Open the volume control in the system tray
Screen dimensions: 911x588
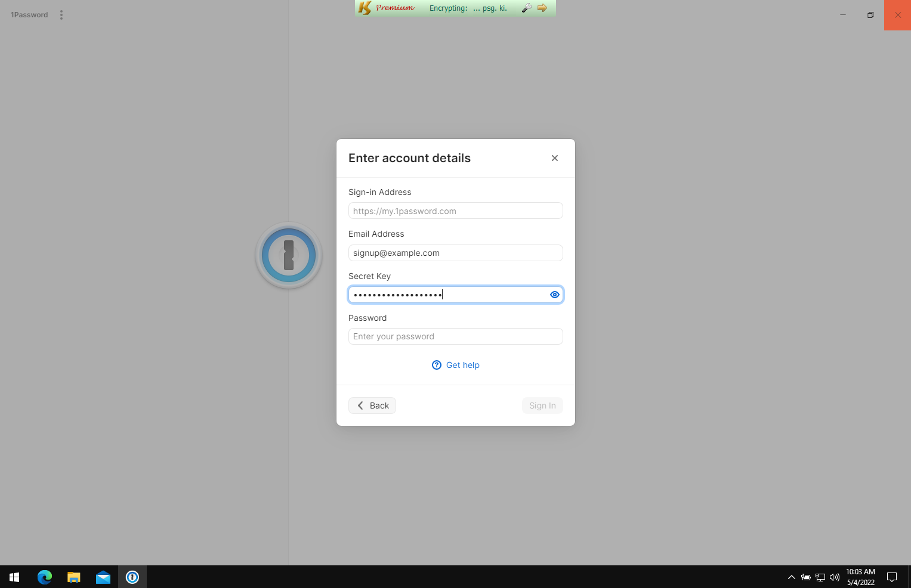[x=835, y=577]
